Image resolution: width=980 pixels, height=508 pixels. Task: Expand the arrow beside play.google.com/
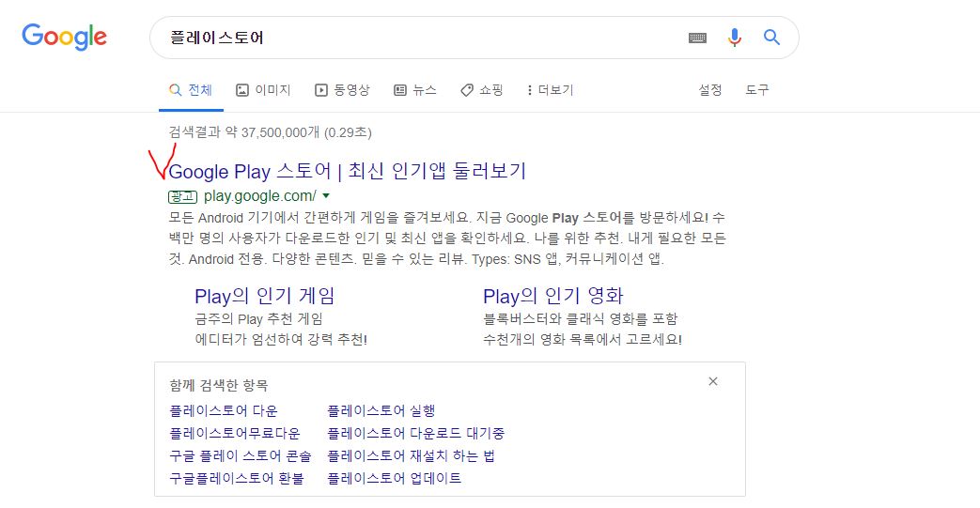tap(326, 196)
